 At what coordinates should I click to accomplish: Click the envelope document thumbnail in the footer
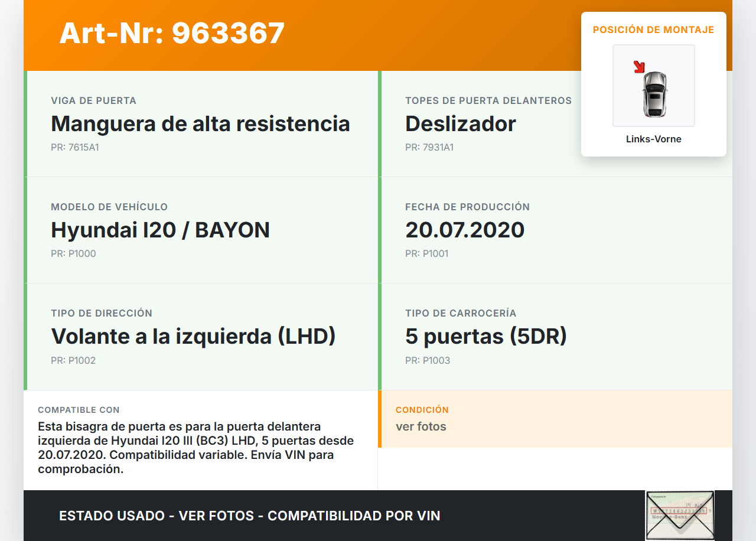click(679, 515)
